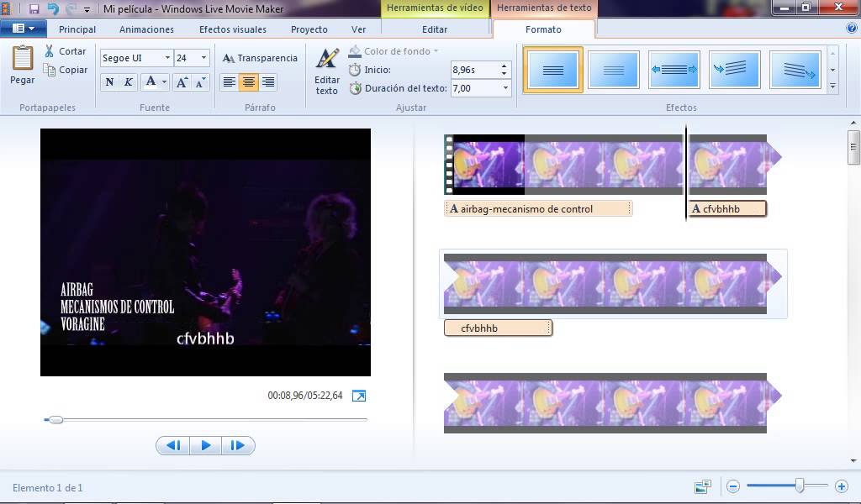
Task: Select the cfvbhhb caption on first track
Action: [x=727, y=208]
